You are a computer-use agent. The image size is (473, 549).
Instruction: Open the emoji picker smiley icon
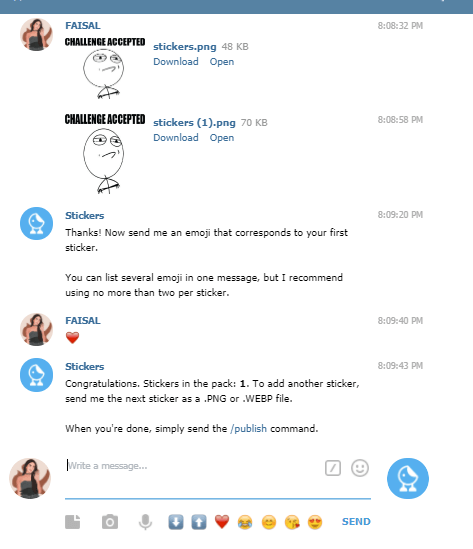point(360,468)
